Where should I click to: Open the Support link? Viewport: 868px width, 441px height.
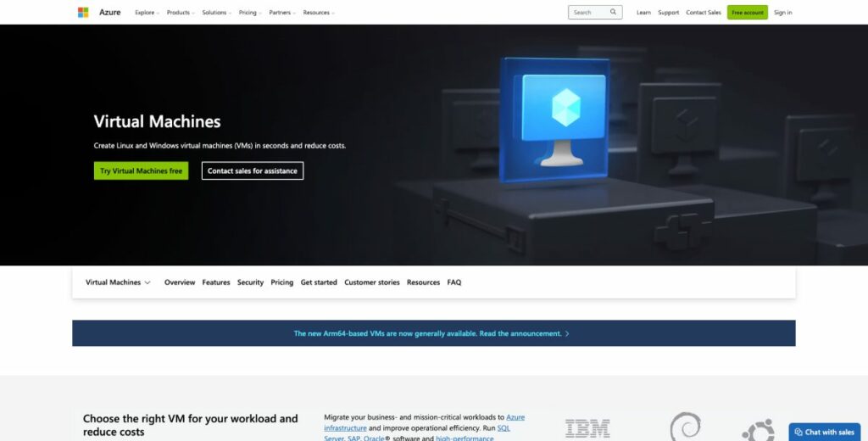[x=668, y=12]
